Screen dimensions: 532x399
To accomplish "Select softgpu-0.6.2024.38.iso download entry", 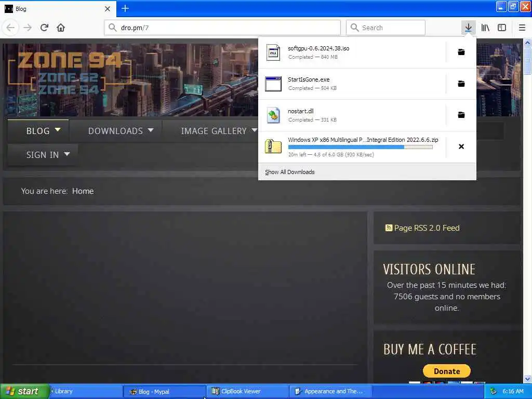I will tap(352, 52).
